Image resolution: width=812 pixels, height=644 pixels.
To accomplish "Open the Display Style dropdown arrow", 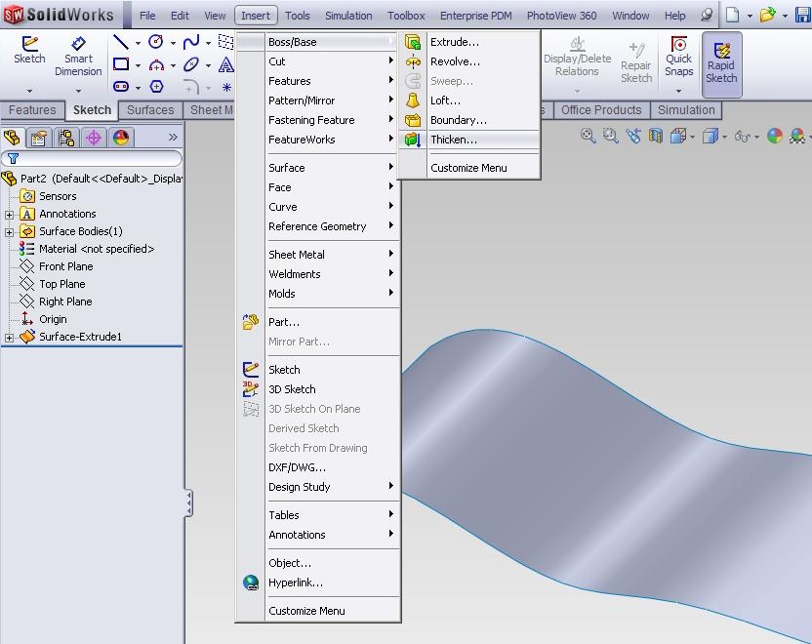I will tap(724, 137).
